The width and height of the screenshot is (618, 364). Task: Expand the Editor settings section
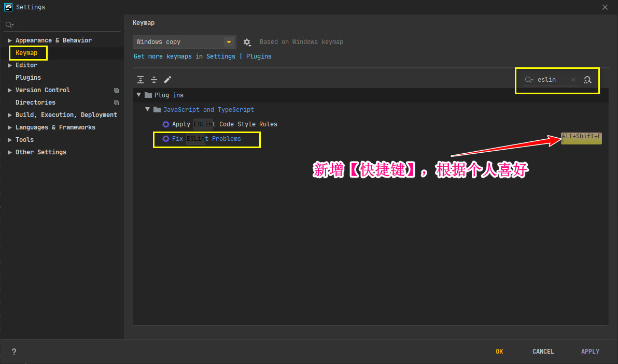[9, 65]
